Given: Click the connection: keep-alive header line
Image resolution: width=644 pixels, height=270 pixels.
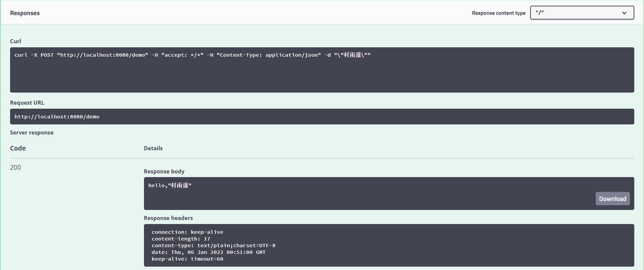Looking at the screenshot, I should coord(187,232).
